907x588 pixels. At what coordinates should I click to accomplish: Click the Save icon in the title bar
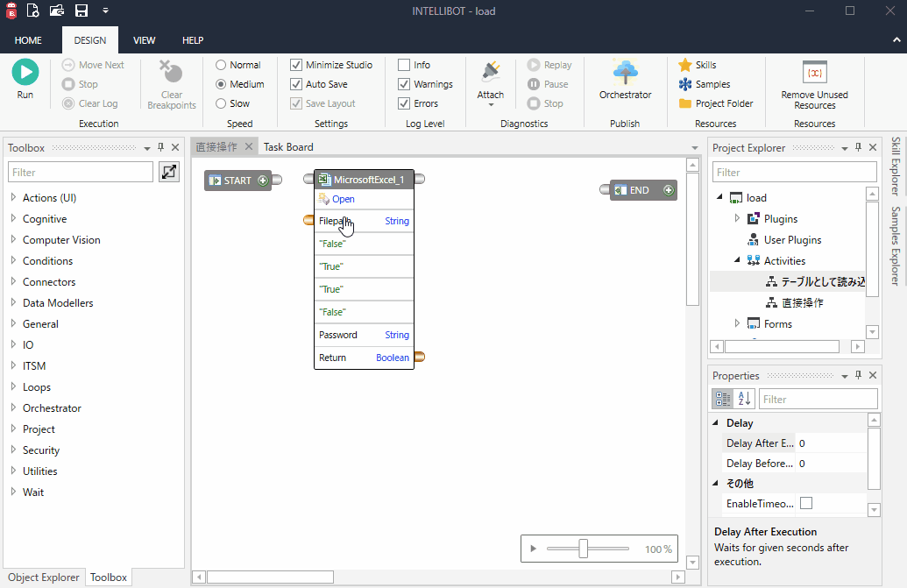81,11
